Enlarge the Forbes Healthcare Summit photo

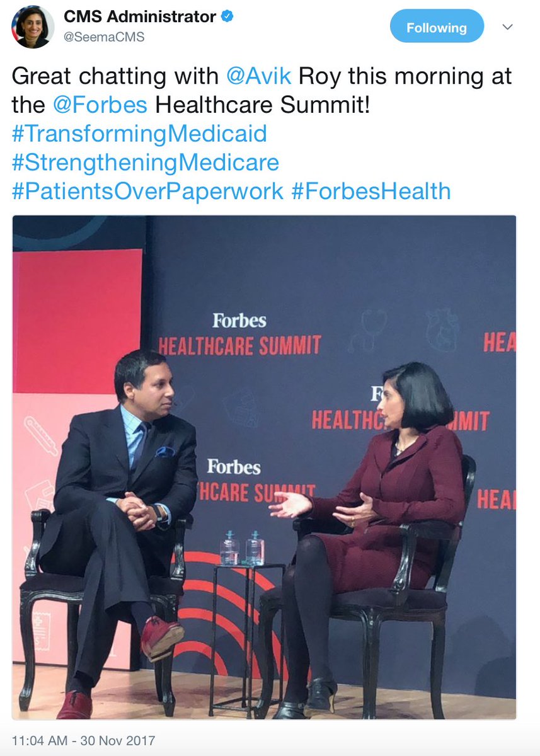(264, 467)
